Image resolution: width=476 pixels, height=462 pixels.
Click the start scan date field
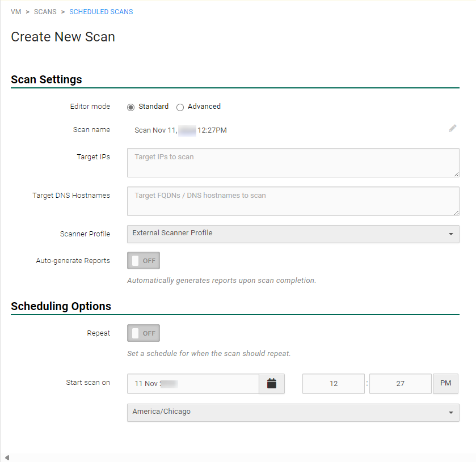pos(193,384)
